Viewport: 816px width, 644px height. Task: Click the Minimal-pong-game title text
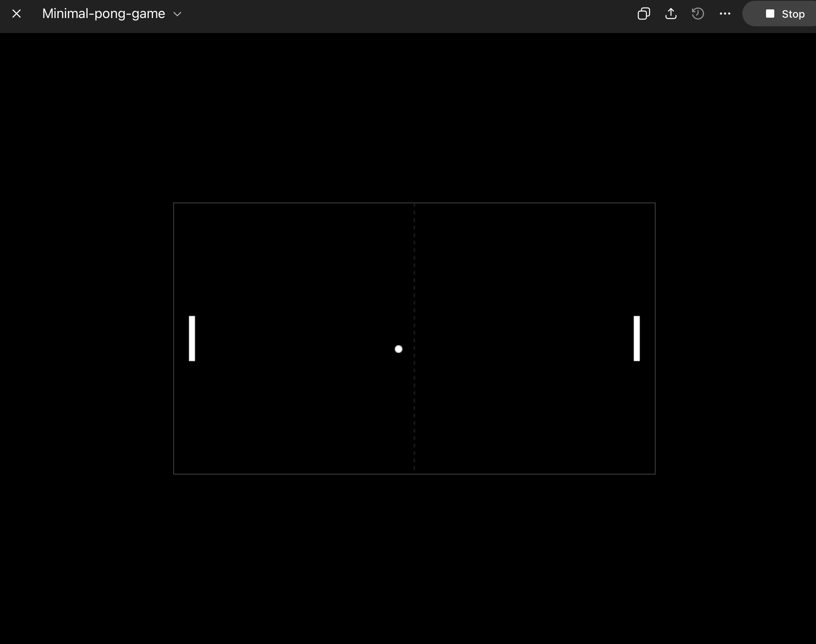click(103, 14)
